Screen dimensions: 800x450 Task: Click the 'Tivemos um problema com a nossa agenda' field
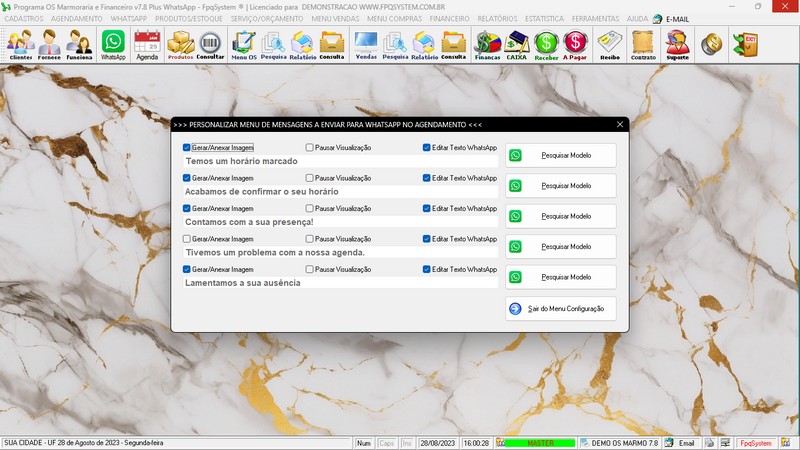[x=340, y=253]
